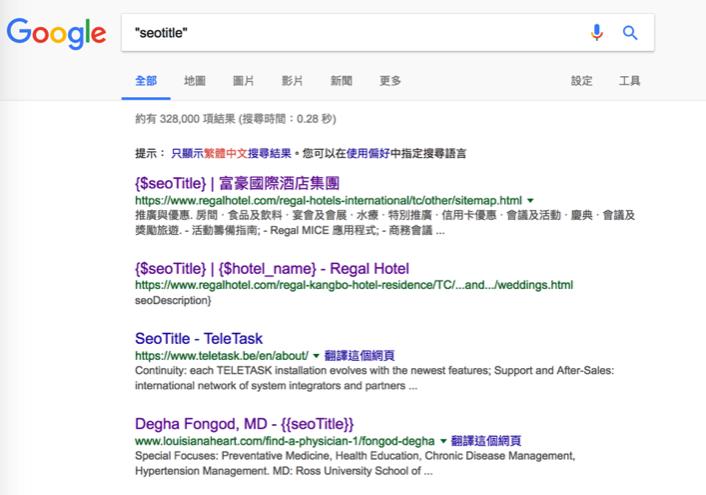Click the www.teletask.be/en/about green URL
Screen dimensions: 706x495
pos(222,356)
